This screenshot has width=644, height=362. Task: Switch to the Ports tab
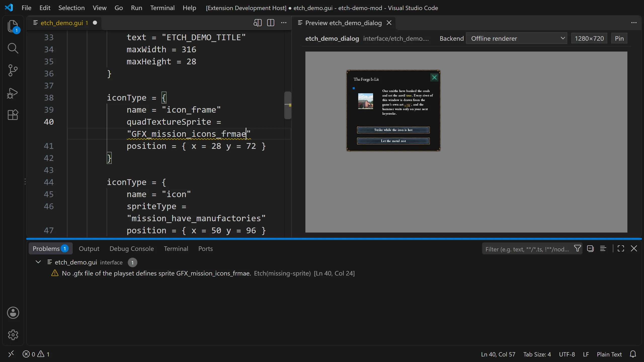point(205,249)
